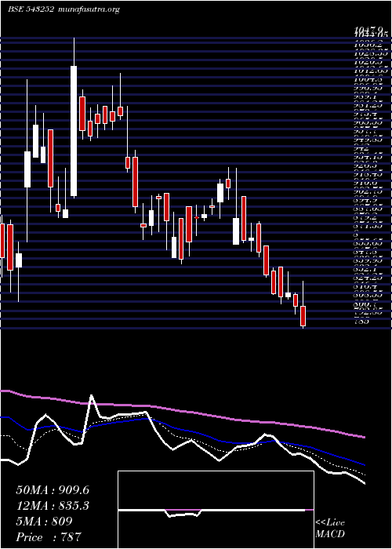Select the 50MA : 909.6 reading
The height and width of the screenshot is (549, 392).
53,490
